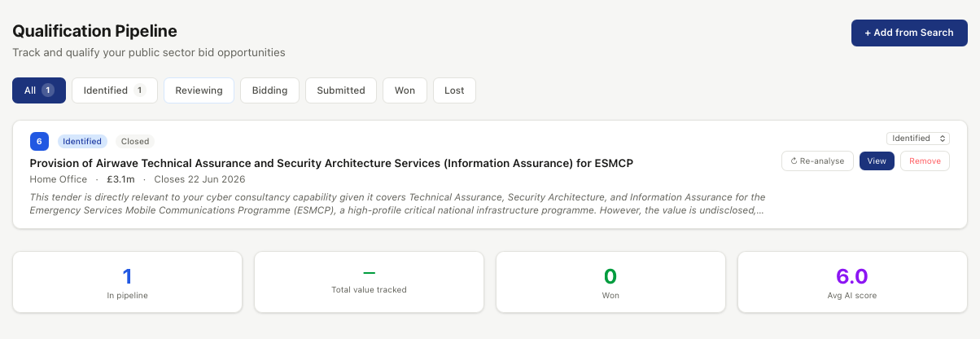Remove the Airwave tender from pipeline
This screenshot has height=339, width=980.
(925, 161)
